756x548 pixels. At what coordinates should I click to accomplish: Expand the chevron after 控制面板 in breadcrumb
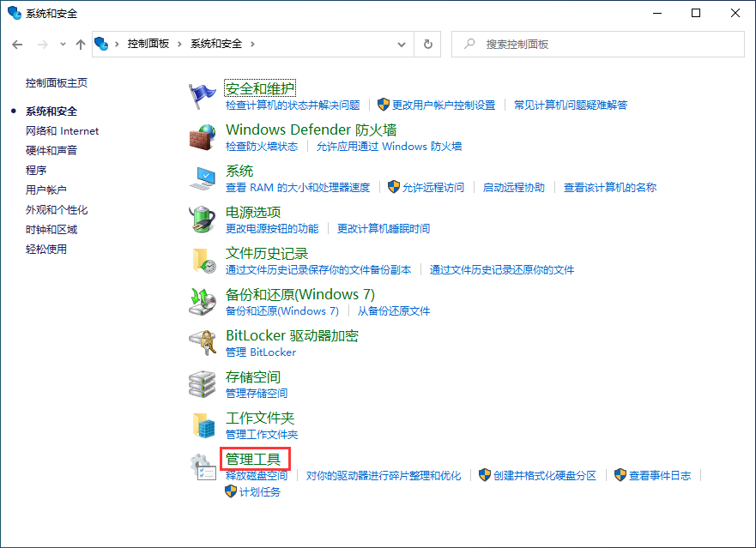[181, 44]
